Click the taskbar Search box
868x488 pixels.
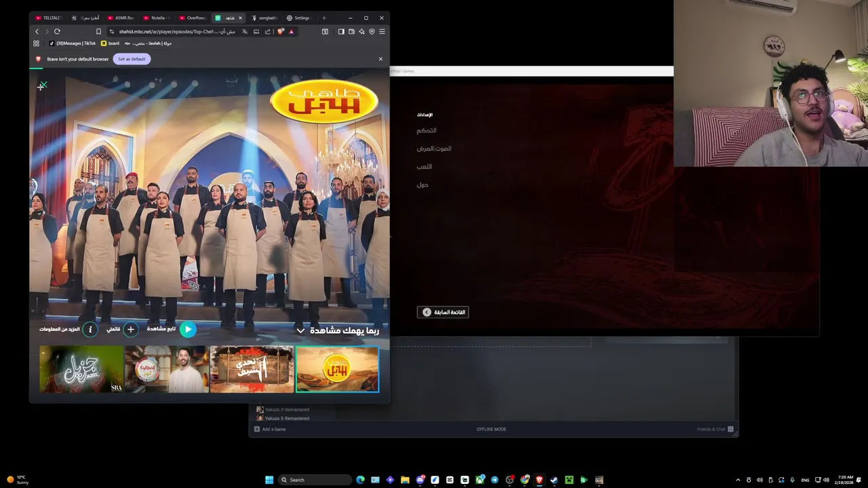[315, 480]
